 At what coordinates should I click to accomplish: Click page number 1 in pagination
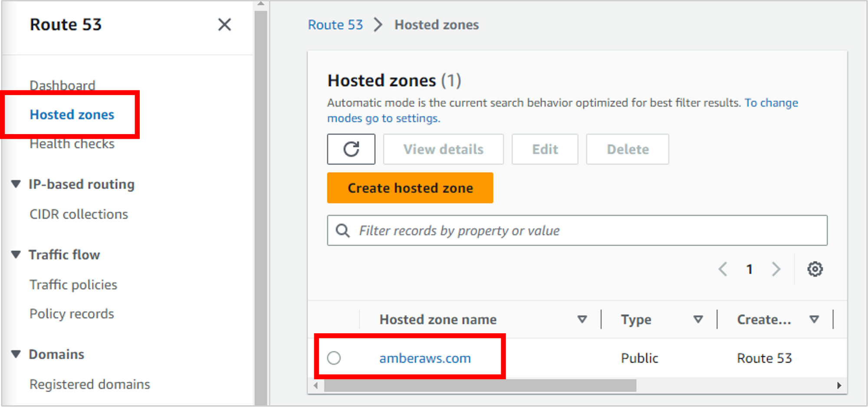(749, 269)
